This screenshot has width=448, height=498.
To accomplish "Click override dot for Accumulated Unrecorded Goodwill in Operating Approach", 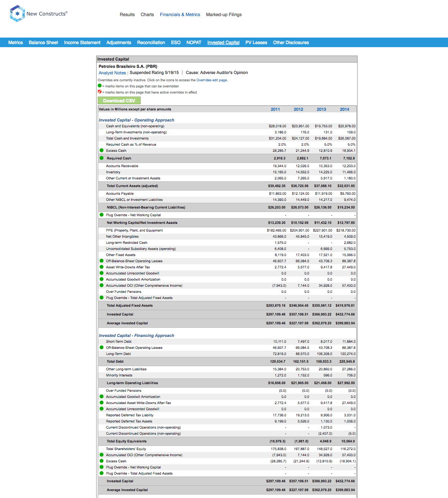I will [102, 273].
